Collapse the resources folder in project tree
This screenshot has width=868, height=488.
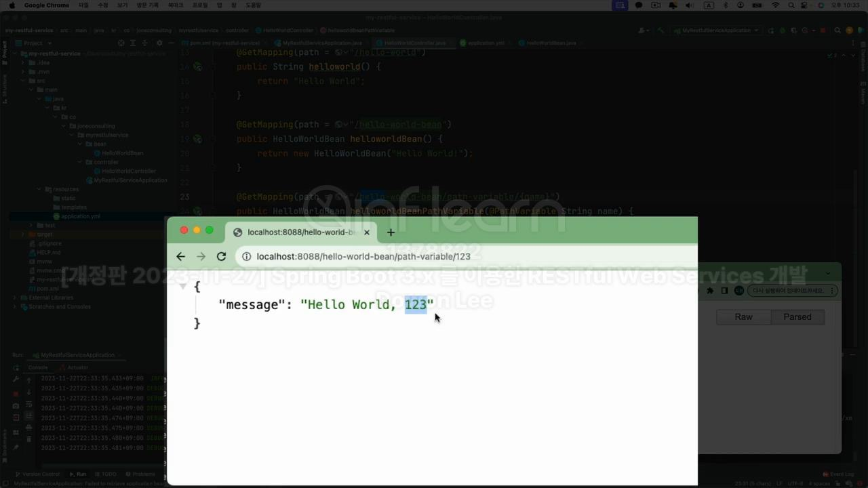pyautogui.click(x=39, y=189)
